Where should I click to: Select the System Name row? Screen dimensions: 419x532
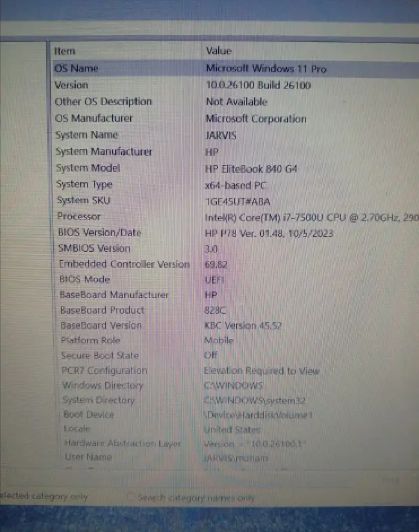pos(86,135)
